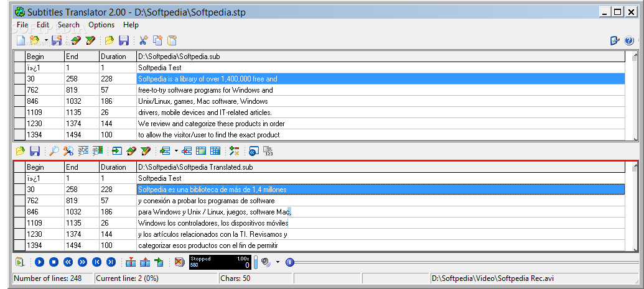644x289 pixels.
Task: Click Save project disk icon in top toolbar
Action: click(x=56, y=40)
